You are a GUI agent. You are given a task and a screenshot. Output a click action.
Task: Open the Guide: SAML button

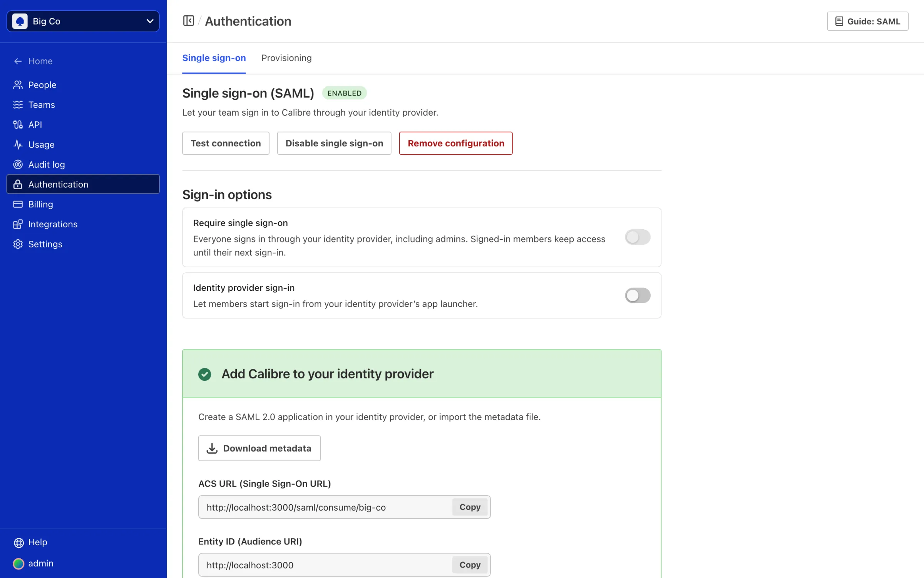pos(867,22)
